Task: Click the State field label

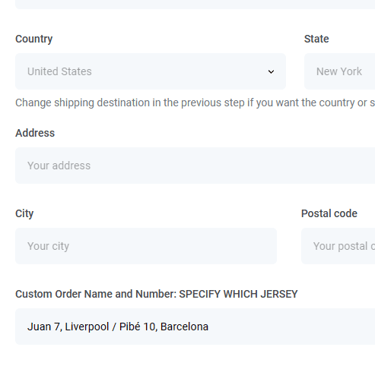Action: (316, 39)
